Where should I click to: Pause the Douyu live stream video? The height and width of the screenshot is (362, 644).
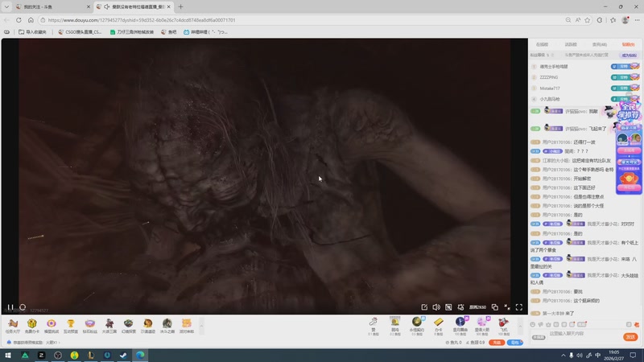point(10,307)
